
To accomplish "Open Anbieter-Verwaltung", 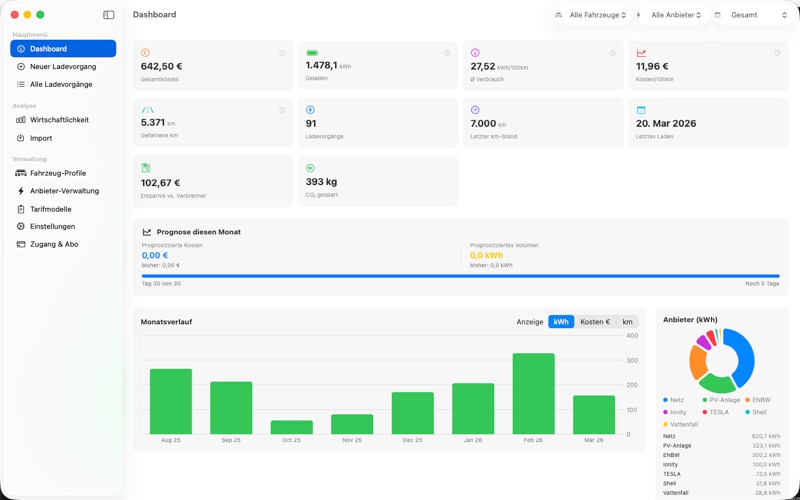I will click(63, 191).
